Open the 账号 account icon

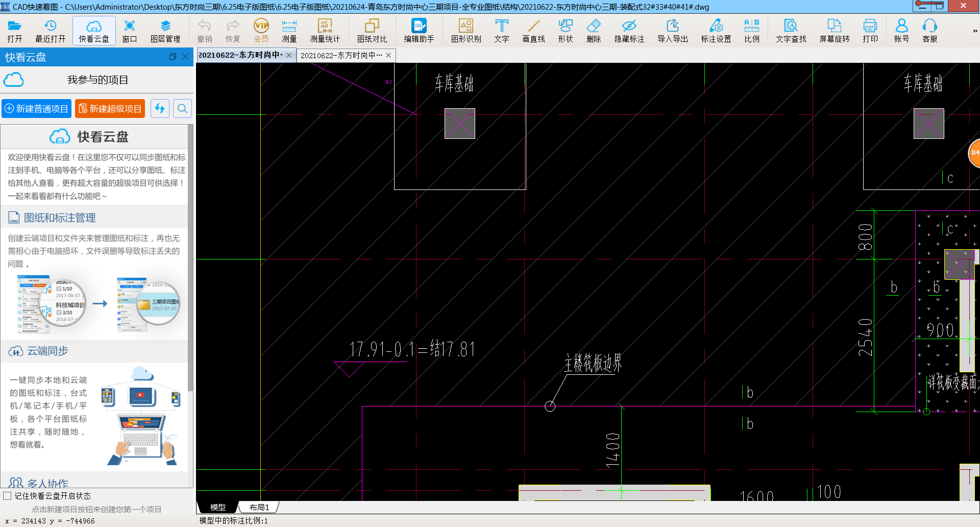(x=902, y=31)
